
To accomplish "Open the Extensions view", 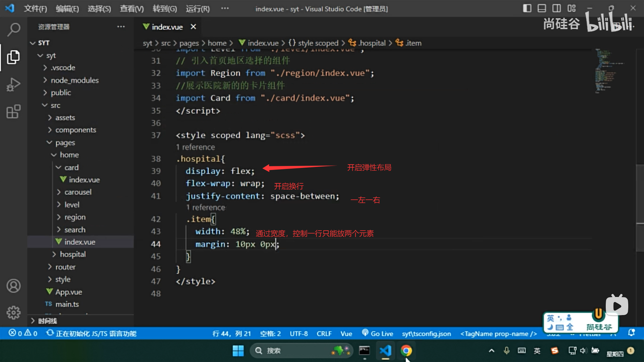I will (13, 112).
